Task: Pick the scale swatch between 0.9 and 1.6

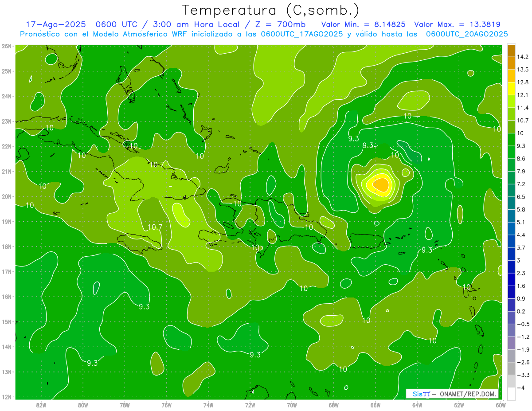Action: point(511,292)
